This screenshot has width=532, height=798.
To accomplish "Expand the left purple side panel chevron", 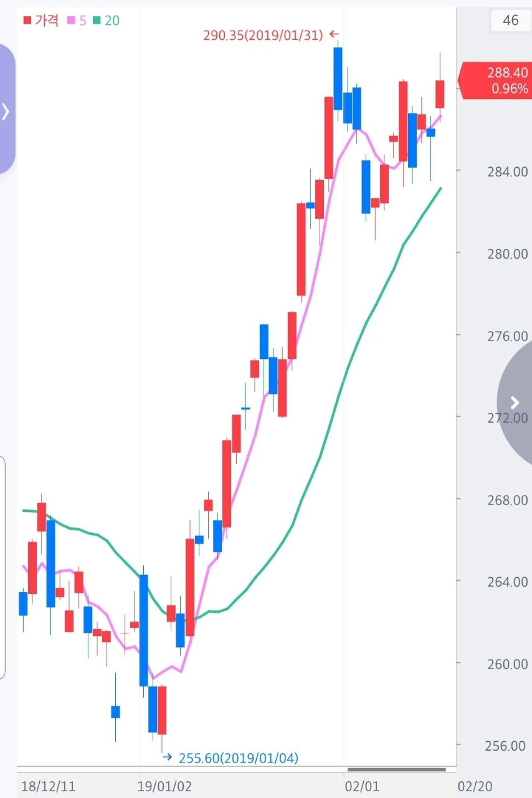I will 6,111.
